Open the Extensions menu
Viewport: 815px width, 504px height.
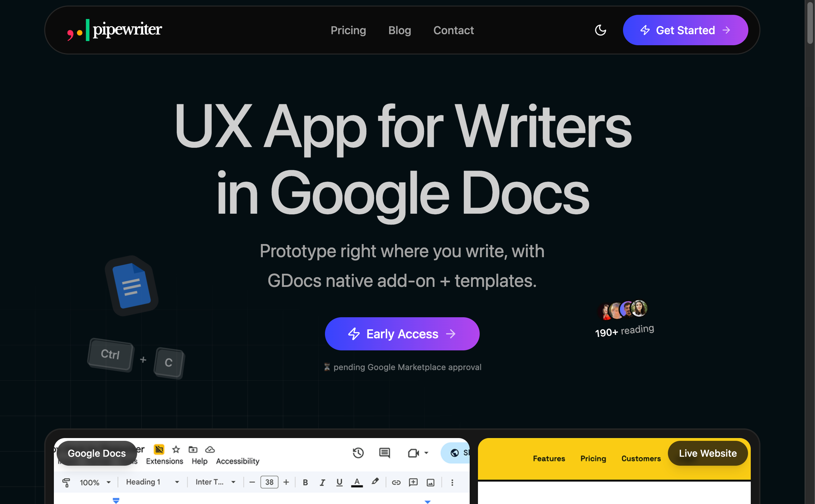click(x=164, y=461)
